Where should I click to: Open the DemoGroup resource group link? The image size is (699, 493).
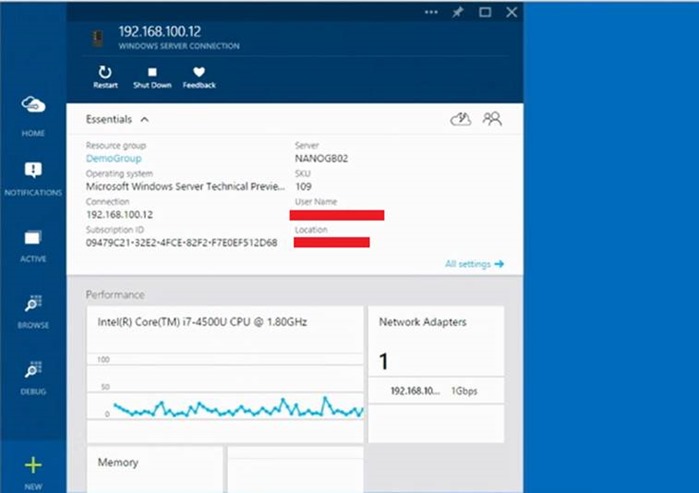coord(114,158)
